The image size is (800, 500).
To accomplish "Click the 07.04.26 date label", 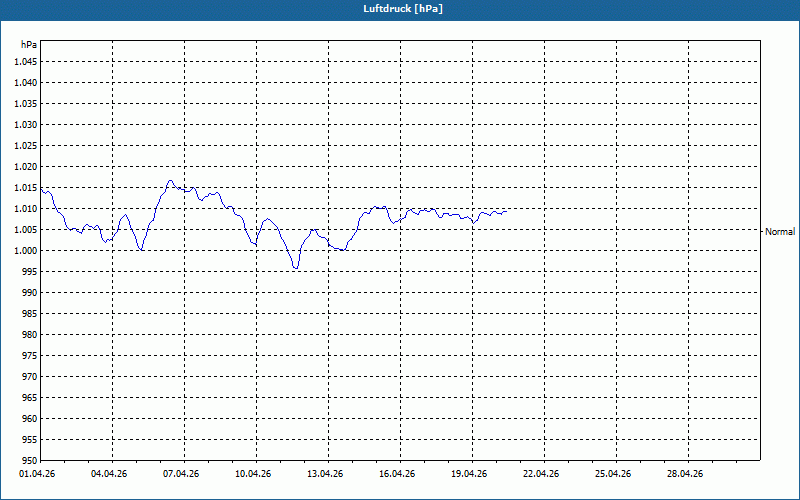I will pos(181,474).
